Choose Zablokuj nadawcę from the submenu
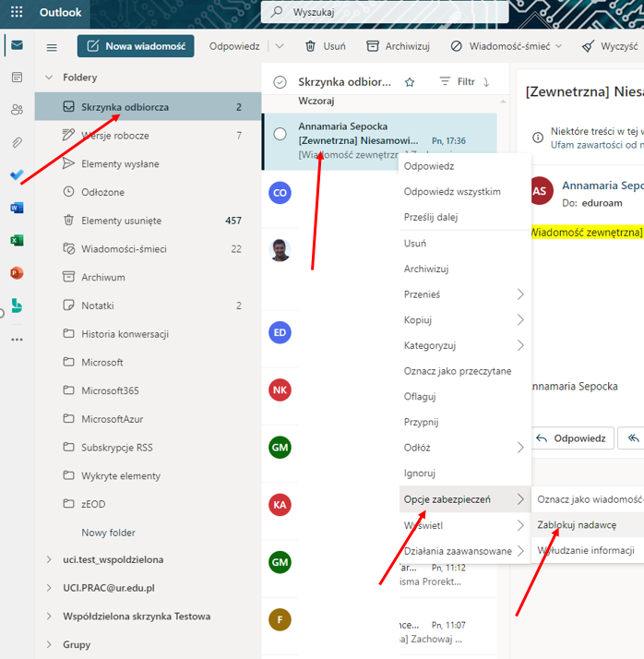Image resolution: width=644 pixels, height=659 pixels. (x=578, y=524)
